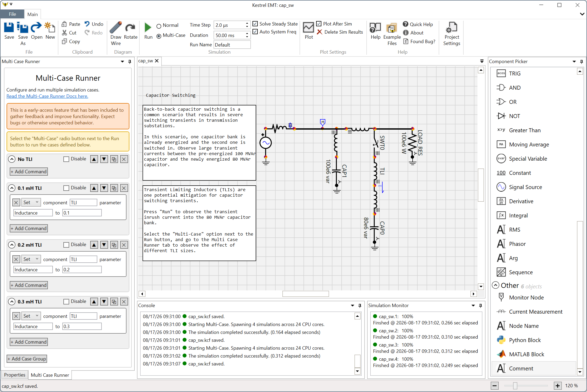The height and width of the screenshot is (392, 587).
Task: Click the Save icon in the ribbon
Action: click(x=9, y=27)
